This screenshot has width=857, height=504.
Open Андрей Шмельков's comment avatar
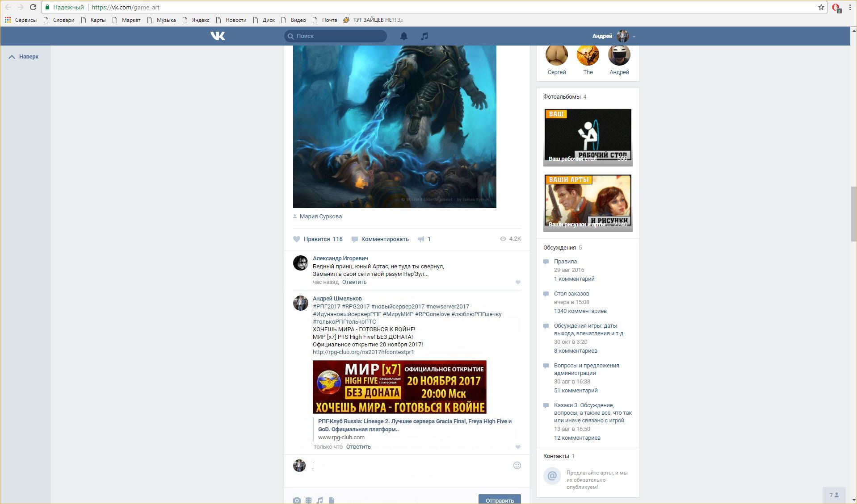(x=300, y=303)
